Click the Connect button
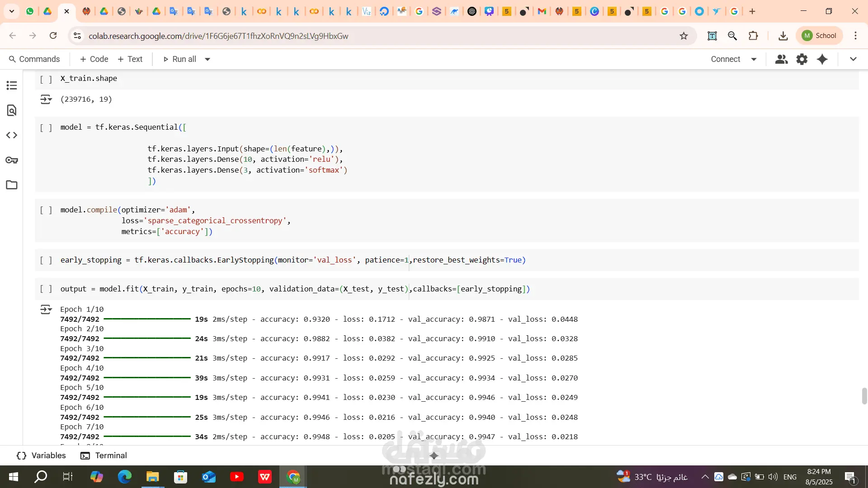Viewport: 868px width, 488px height. tap(725, 59)
